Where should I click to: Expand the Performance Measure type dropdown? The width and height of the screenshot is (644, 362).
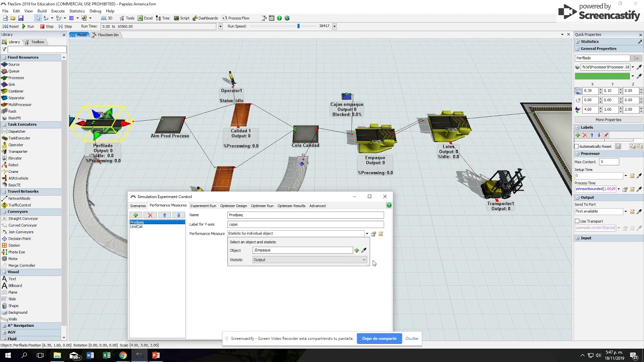coord(366,234)
